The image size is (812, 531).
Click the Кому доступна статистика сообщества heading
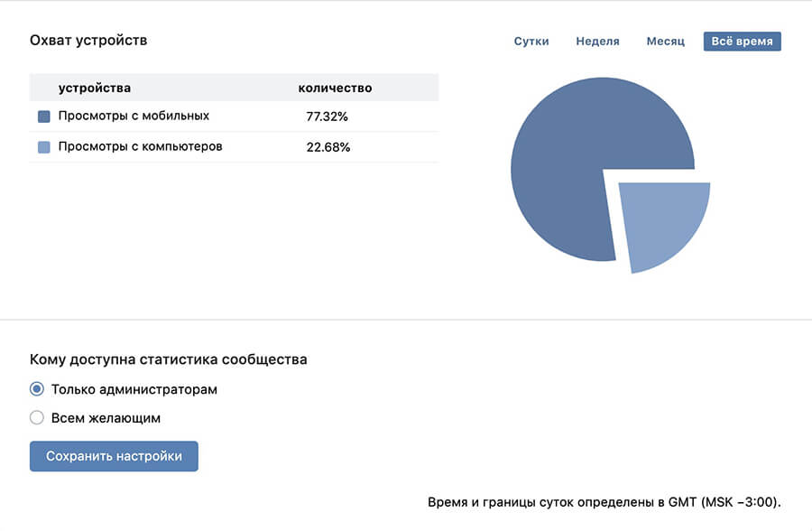tap(170, 359)
